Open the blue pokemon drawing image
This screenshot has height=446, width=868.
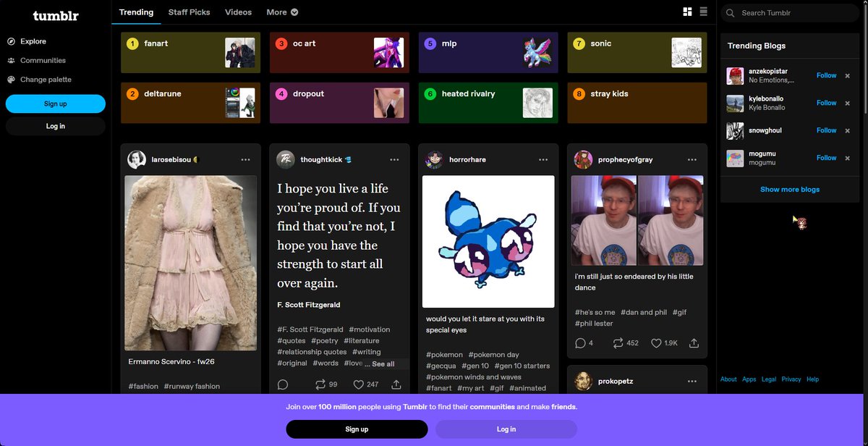click(488, 241)
